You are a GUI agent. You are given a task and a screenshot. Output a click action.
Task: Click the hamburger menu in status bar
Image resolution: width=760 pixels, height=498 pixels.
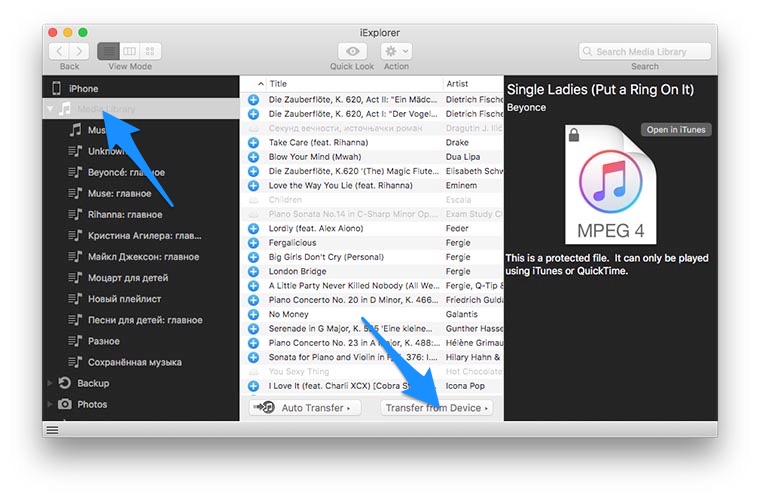(52, 430)
